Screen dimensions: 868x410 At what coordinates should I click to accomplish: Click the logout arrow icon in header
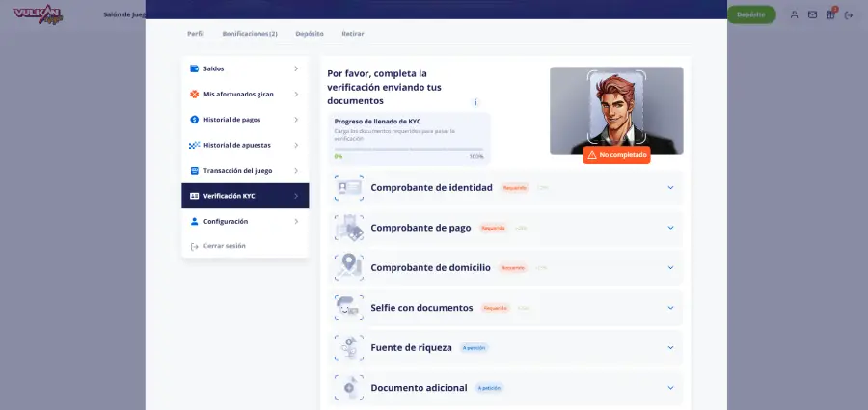[x=849, y=15]
